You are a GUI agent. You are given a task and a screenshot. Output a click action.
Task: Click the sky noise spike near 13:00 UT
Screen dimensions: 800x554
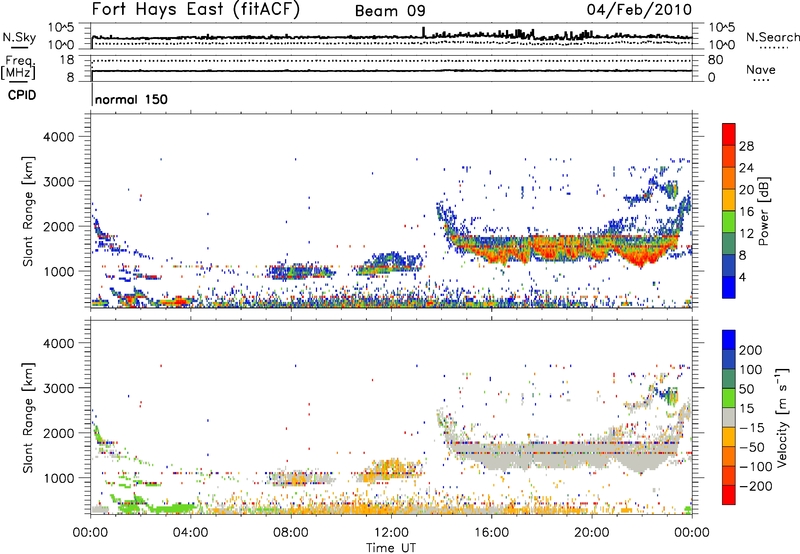[423, 32]
